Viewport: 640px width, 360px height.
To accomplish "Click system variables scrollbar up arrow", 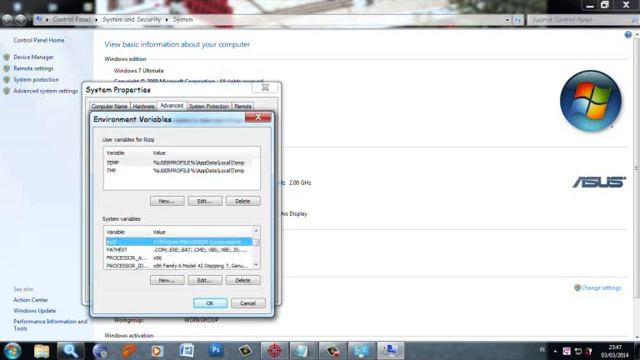I will pos(256,231).
